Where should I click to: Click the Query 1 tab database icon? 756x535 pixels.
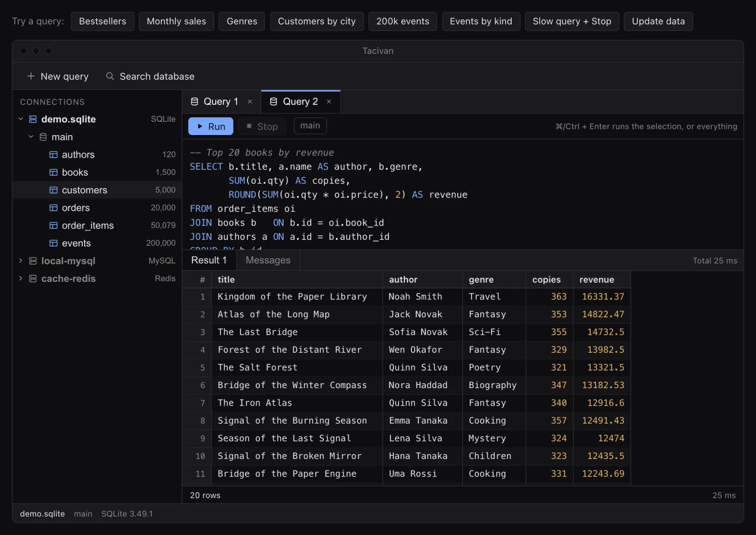[194, 102]
